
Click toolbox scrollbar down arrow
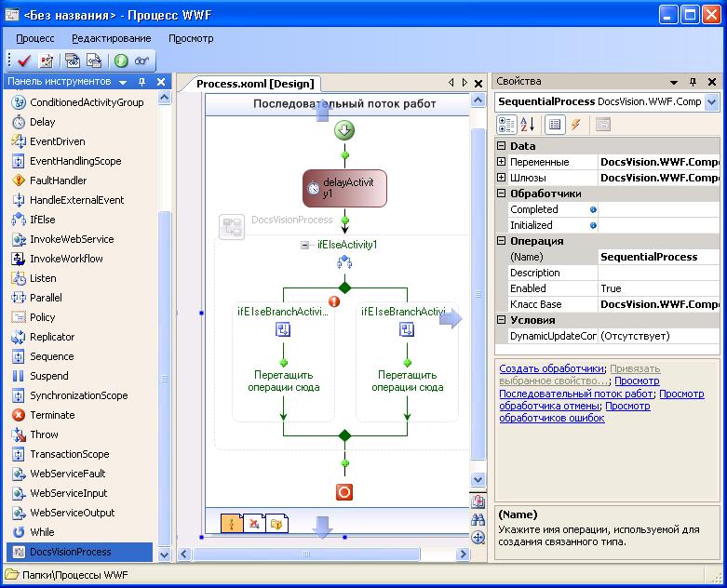(164, 555)
